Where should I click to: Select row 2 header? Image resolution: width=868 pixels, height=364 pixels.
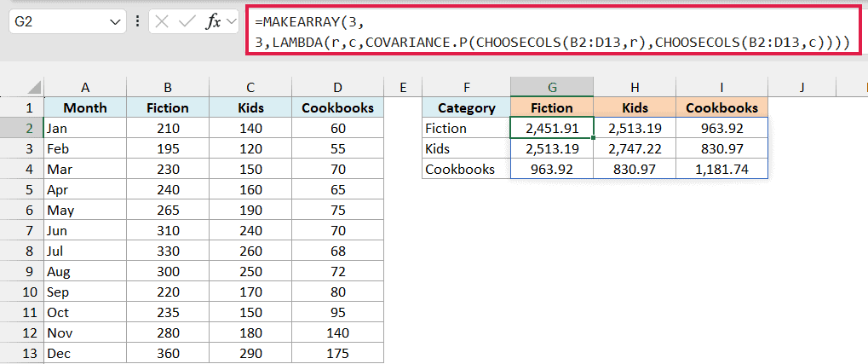click(21, 128)
